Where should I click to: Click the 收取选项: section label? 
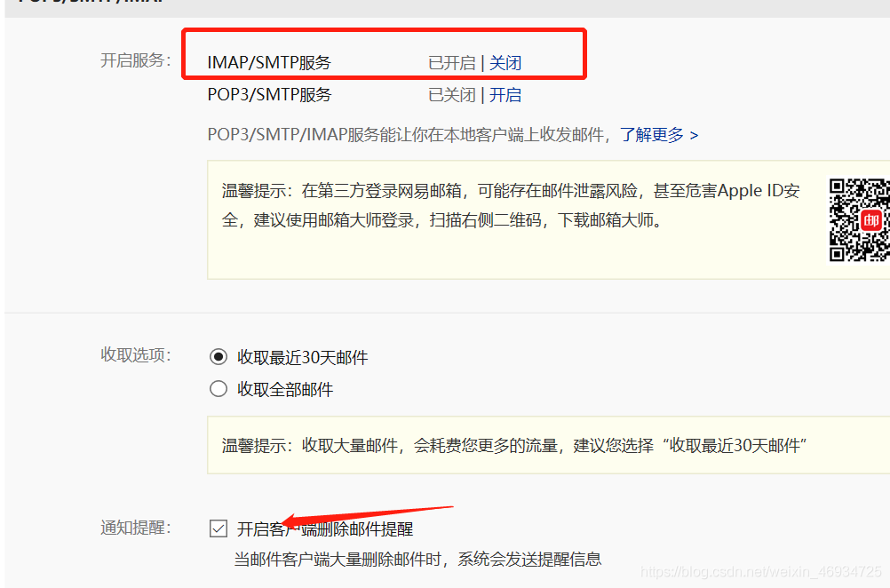(136, 354)
